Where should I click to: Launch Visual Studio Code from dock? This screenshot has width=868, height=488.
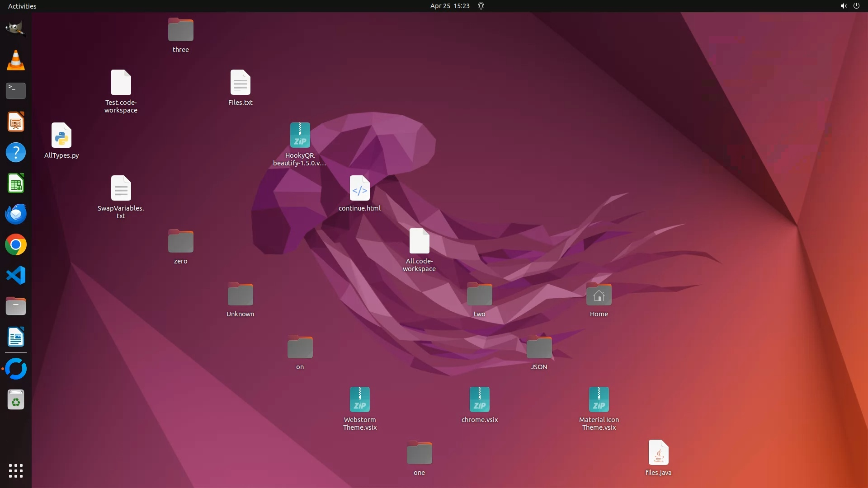tap(15, 275)
